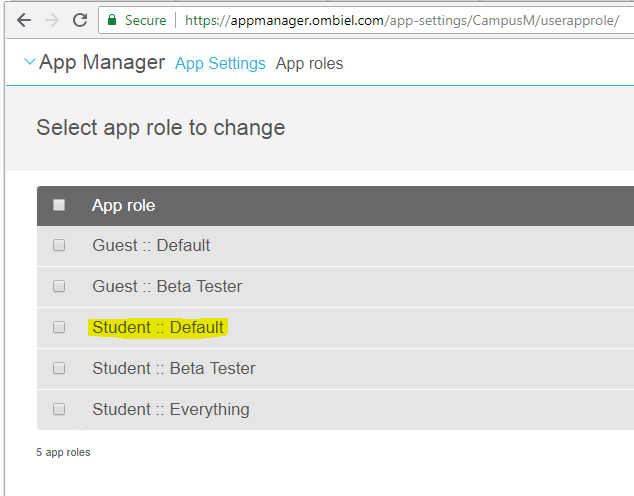Check the Guest :: Beta Tester checkbox

click(59, 286)
